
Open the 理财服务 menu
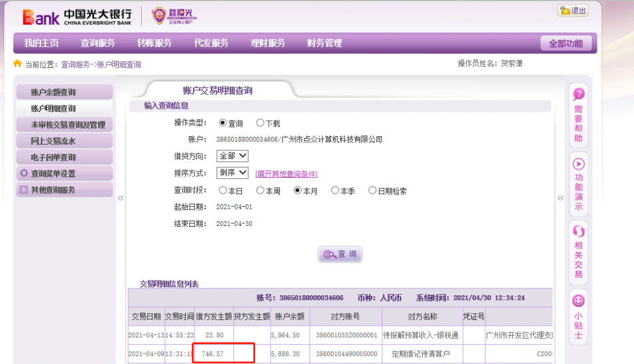267,43
